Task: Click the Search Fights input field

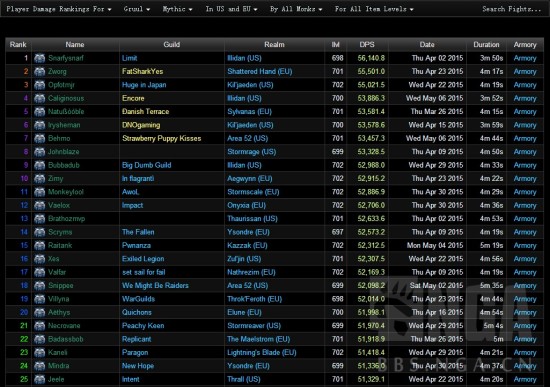Action: 511,9
